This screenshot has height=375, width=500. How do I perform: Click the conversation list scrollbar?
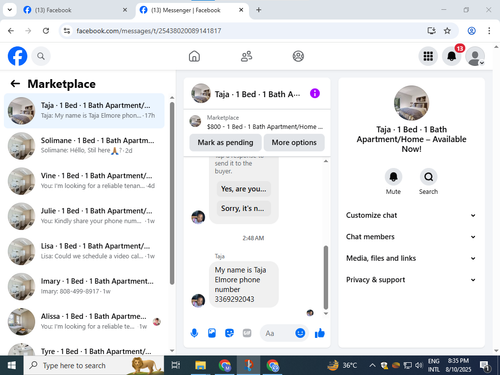coord(172,193)
